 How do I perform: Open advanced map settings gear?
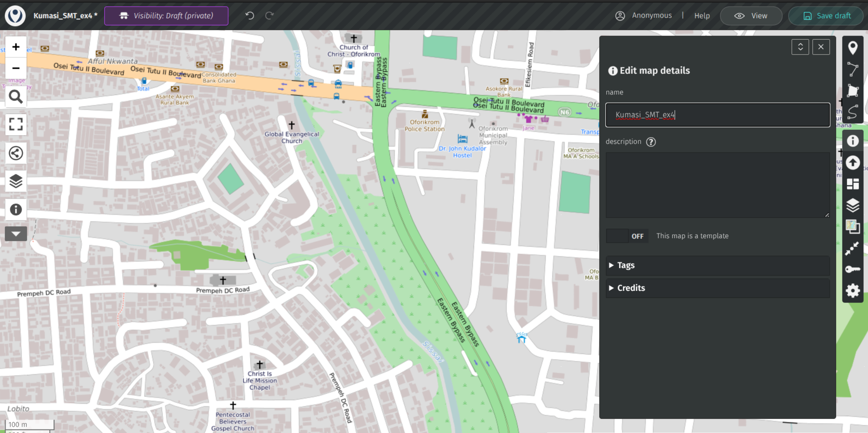point(853,291)
